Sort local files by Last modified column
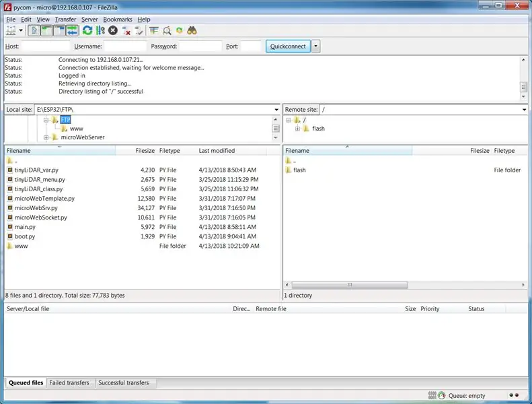 [232, 151]
